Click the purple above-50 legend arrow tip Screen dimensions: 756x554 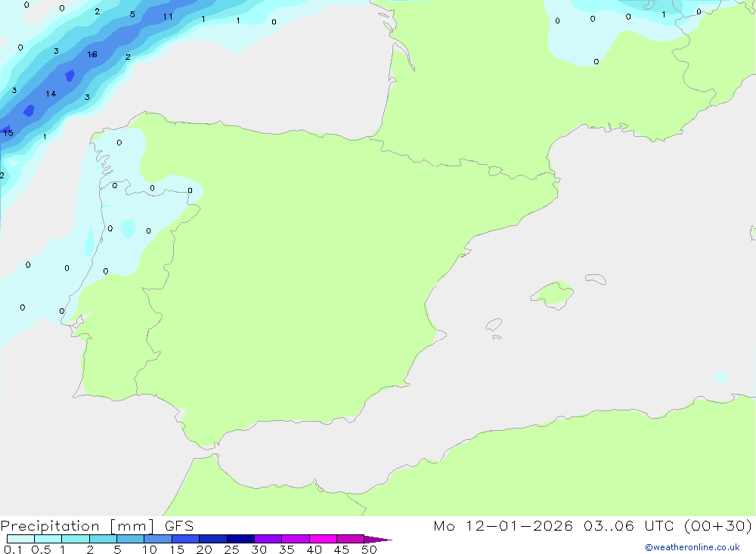377,539
